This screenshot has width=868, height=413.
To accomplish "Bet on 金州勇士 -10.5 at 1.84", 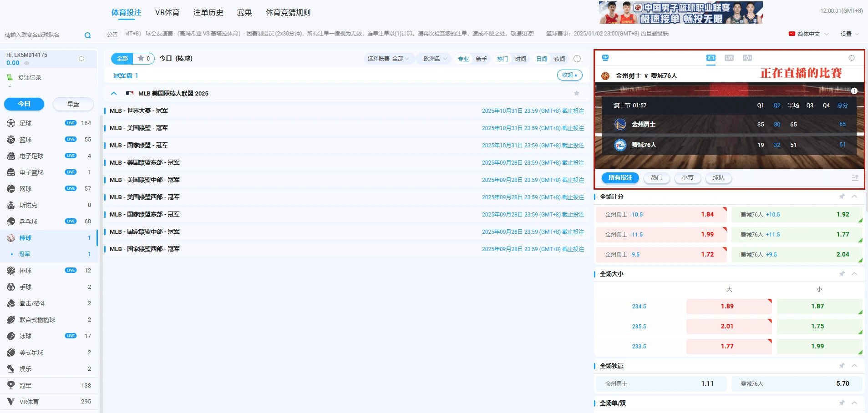I will [661, 215].
